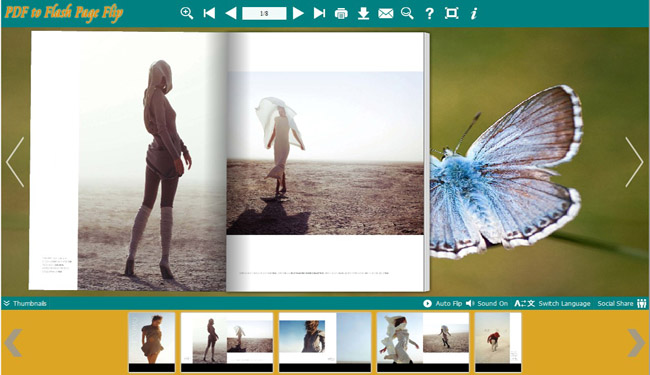Click the PDF to Flash Page Flip logo
This screenshot has width=650, height=375.
pos(64,12)
